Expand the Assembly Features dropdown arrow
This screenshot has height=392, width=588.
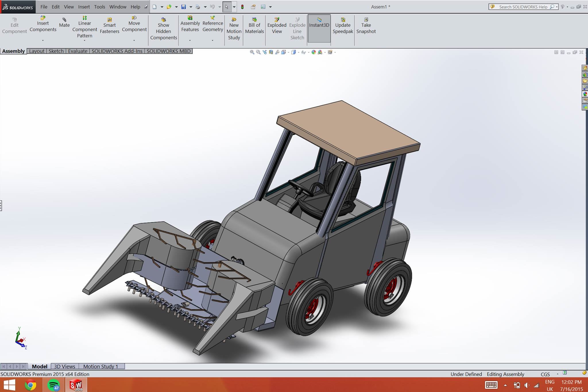click(x=190, y=41)
